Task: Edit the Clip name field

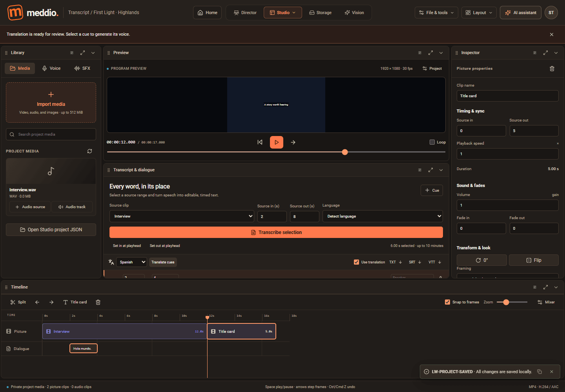Action: click(507, 96)
